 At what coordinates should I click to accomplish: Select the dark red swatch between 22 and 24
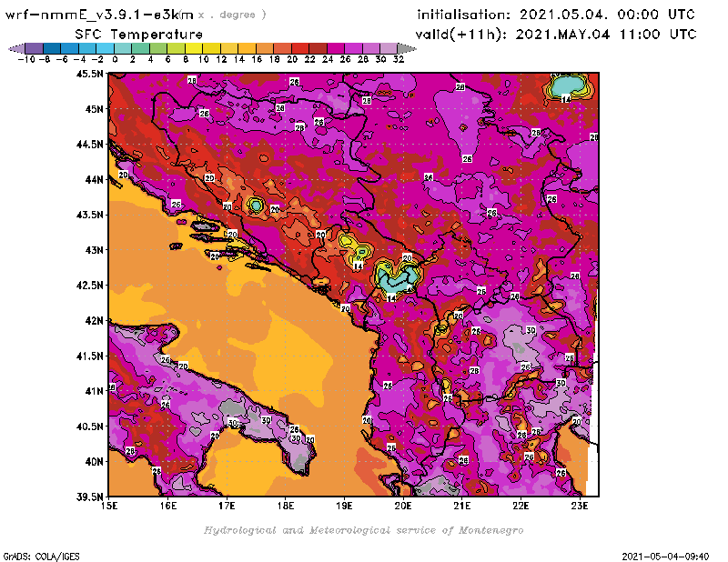click(318, 48)
